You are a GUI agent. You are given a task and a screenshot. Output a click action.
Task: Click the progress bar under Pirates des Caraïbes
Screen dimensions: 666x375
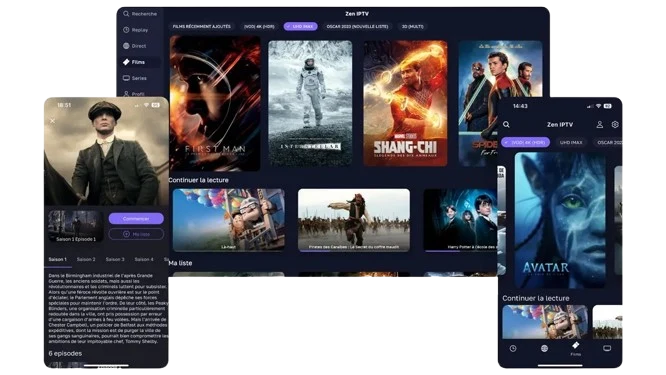tap(354, 251)
